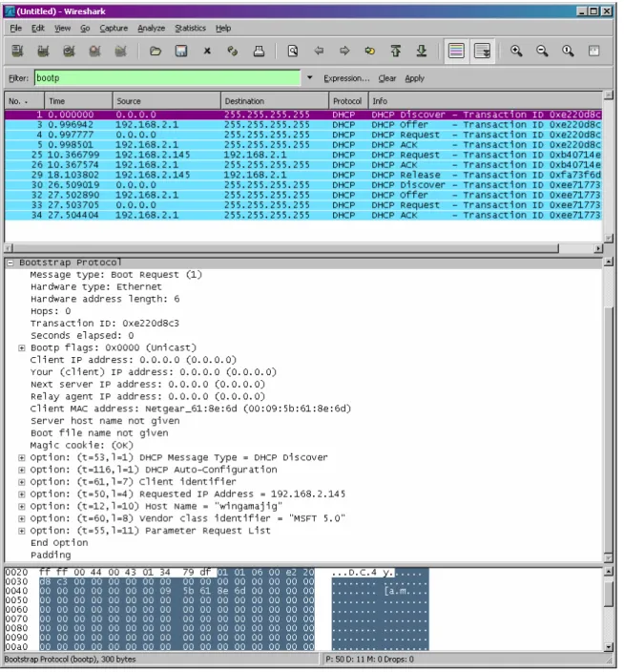Open a capture file folder icon
The height and width of the screenshot is (672, 624).
(x=156, y=51)
